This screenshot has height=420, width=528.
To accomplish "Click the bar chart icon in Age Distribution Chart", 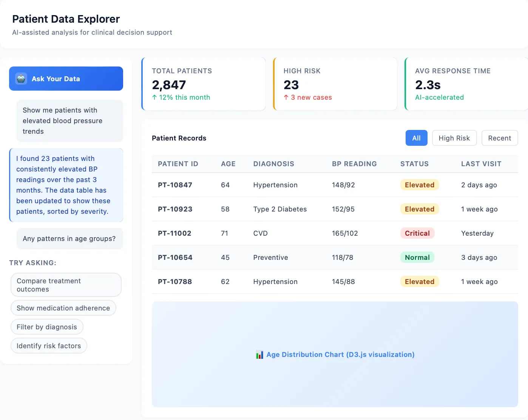I will point(259,355).
